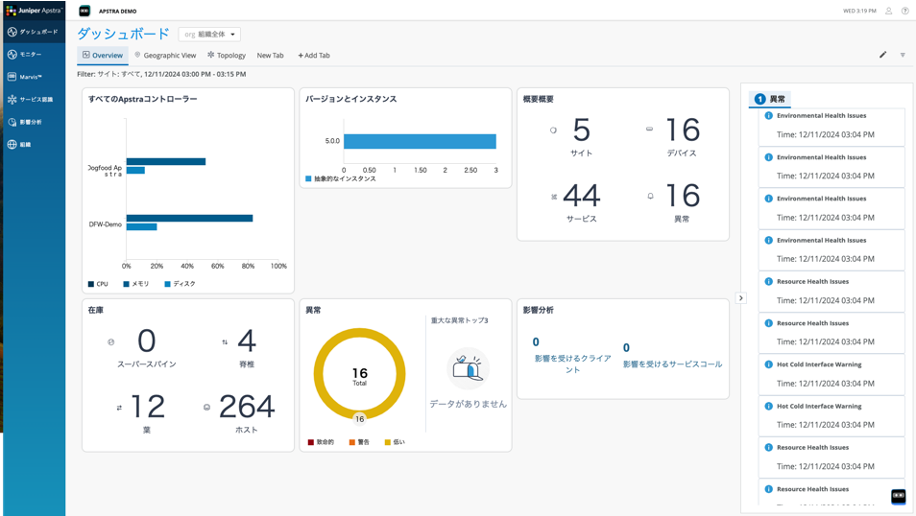This screenshot has width=916, height=516.
Task: Go to サービス認識 in the sidebar
Action: pyautogui.click(x=35, y=100)
